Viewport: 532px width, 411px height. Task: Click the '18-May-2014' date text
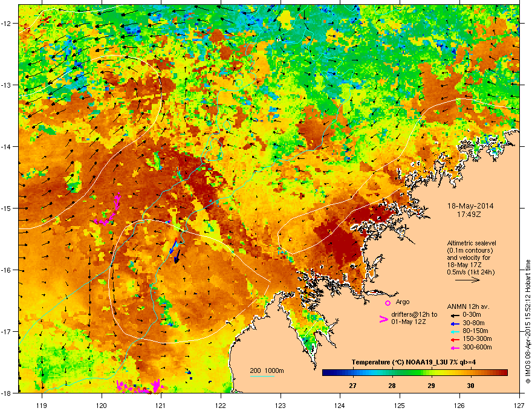470,206
